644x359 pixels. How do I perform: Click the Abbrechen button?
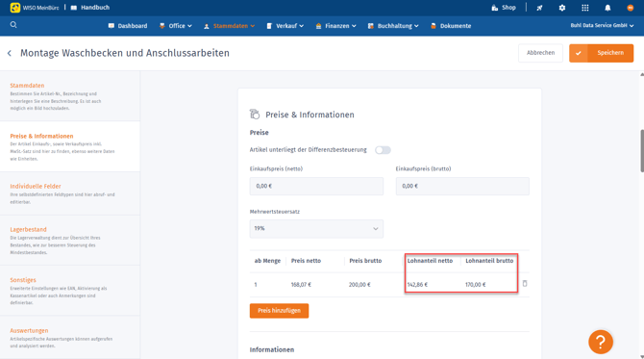[540, 53]
